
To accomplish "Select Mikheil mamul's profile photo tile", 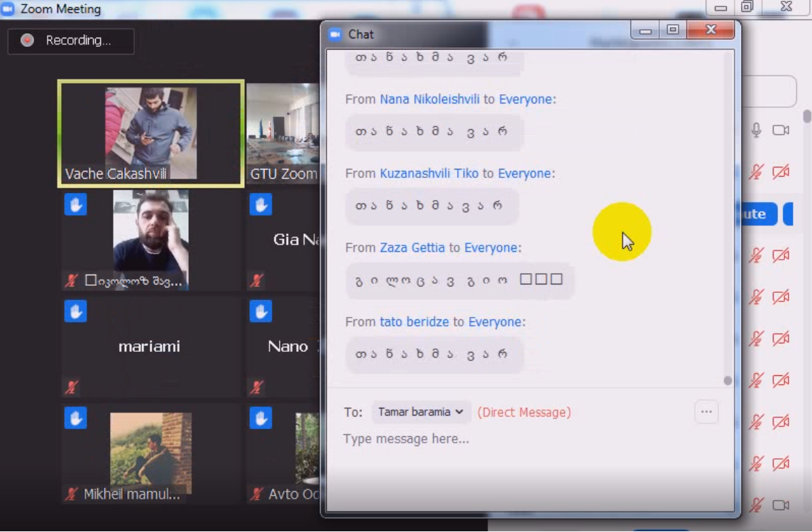I will [x=150, y=453].
